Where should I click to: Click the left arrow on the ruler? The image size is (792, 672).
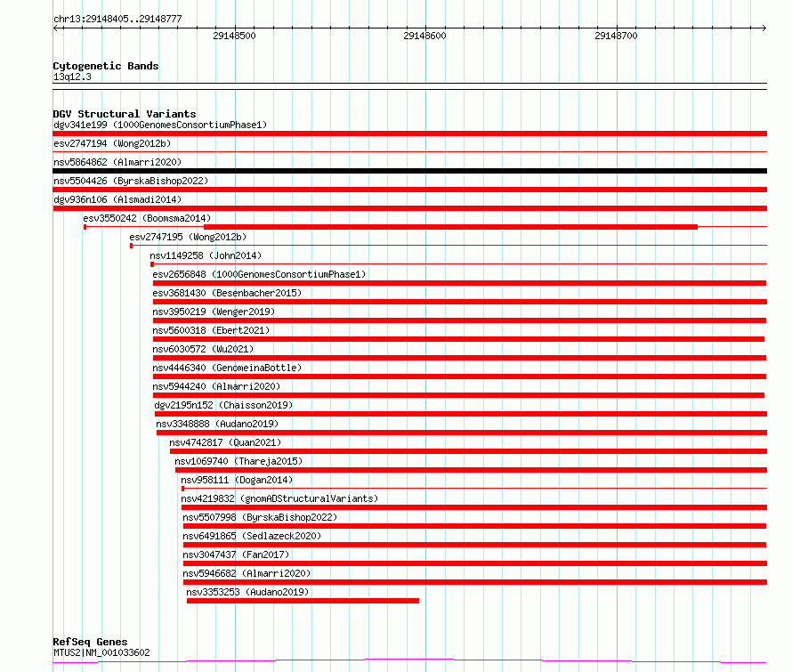coord(56,28)
